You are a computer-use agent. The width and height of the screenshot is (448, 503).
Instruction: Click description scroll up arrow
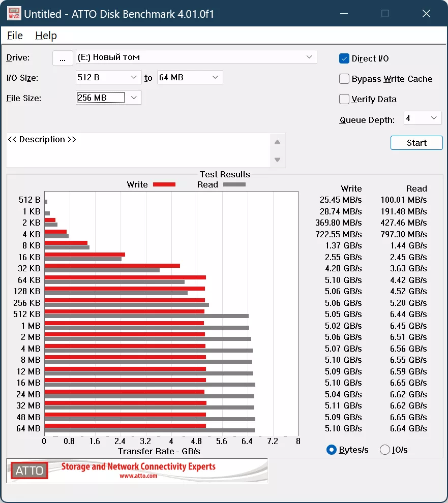click(x=278, y=142)
